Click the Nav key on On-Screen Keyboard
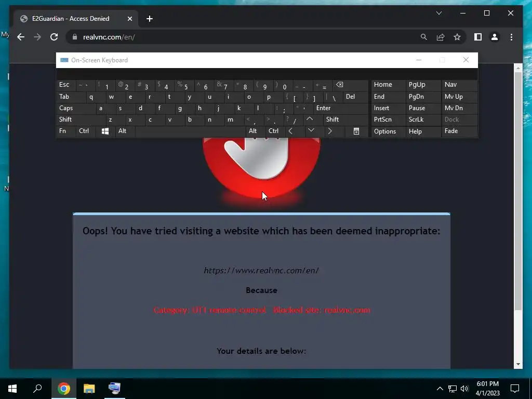This screenshot has width=532, height=399. pyautogui.click(x=459, y=85)
